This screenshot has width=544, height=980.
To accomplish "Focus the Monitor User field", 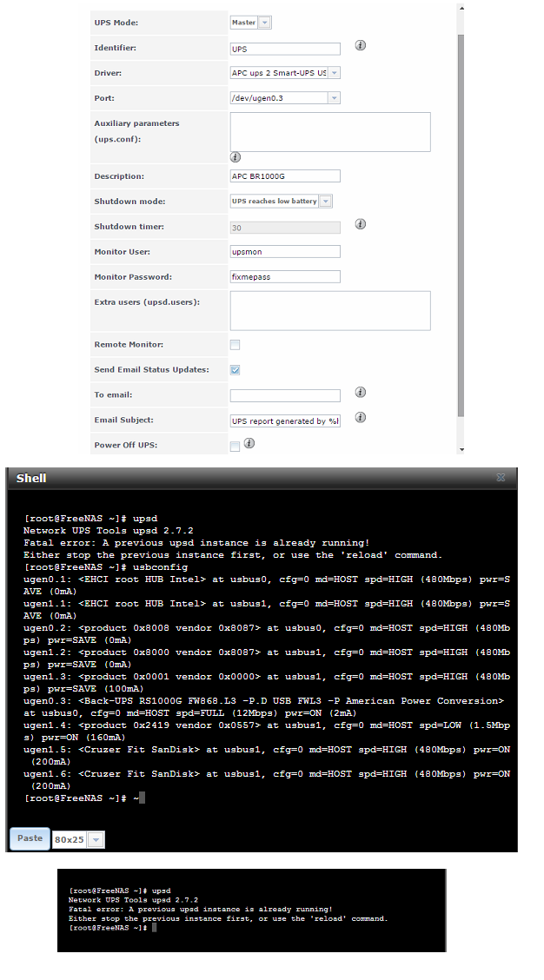I will point(285,252).
